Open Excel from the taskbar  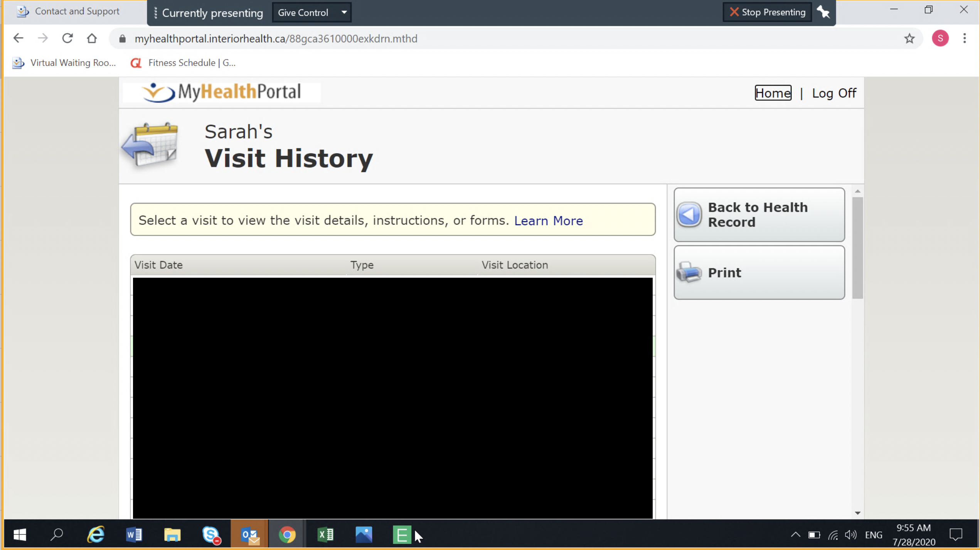click(325, 535)
